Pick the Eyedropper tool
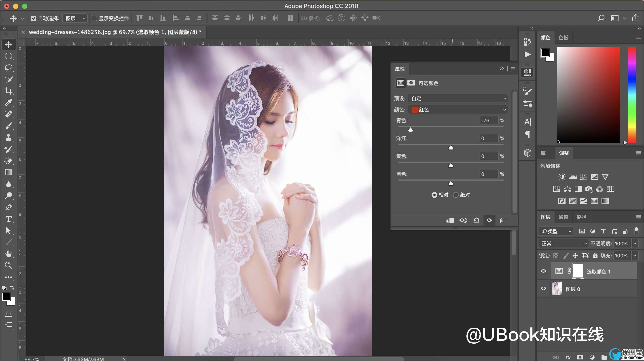 pyautogui.click(x=8, y=103)
